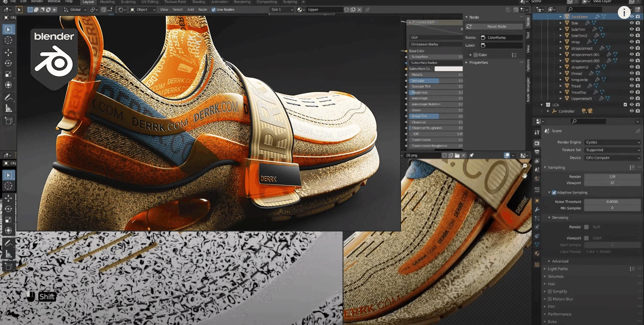644x325 pixels.
Task: Expand the strap object in outliner
Action: click(561, 42)
